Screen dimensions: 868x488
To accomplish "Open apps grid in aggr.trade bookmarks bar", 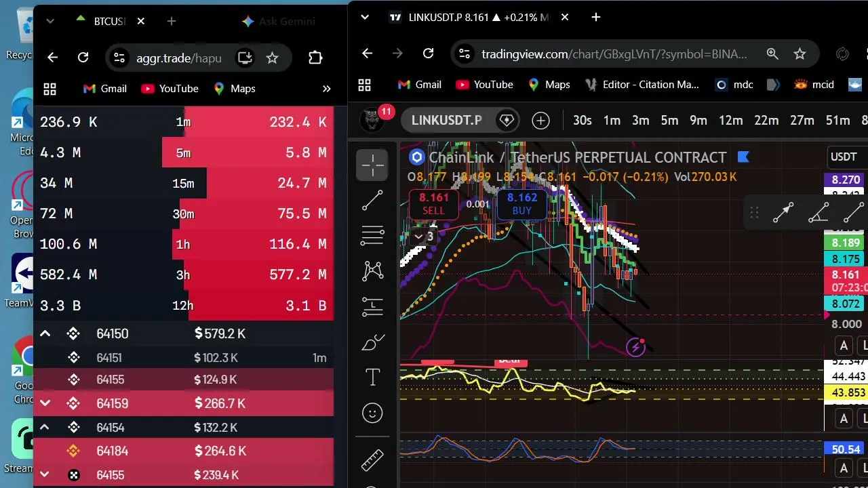I will click(50, 89).
